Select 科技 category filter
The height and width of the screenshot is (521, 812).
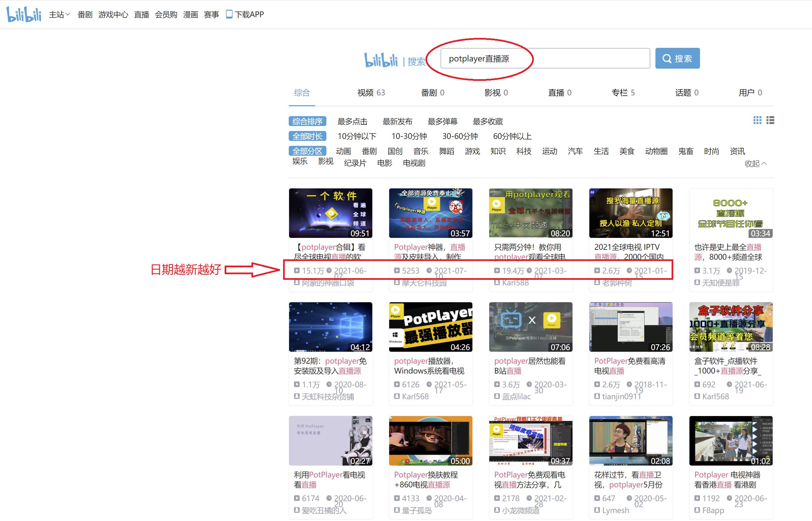pyautogui.click(x=524, y=151)
